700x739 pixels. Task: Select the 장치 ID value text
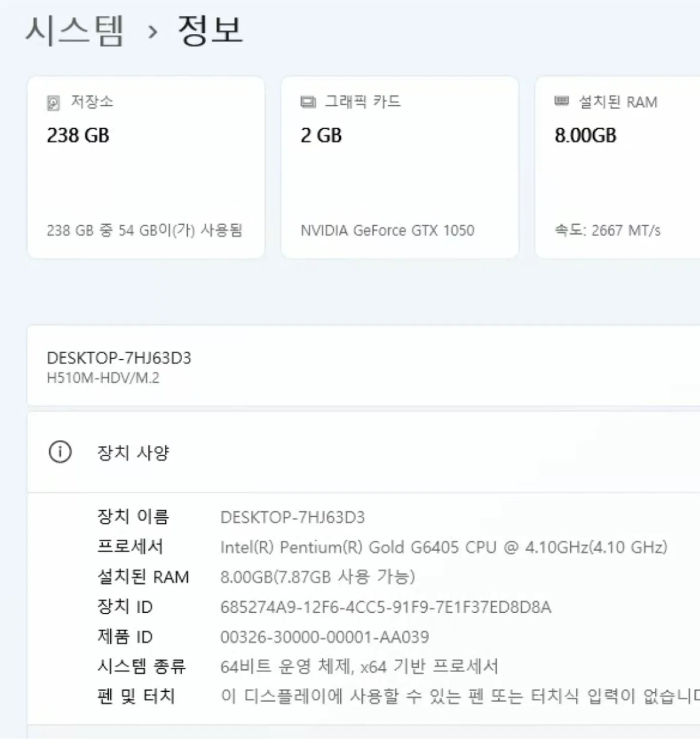click(x=385, y=607)
